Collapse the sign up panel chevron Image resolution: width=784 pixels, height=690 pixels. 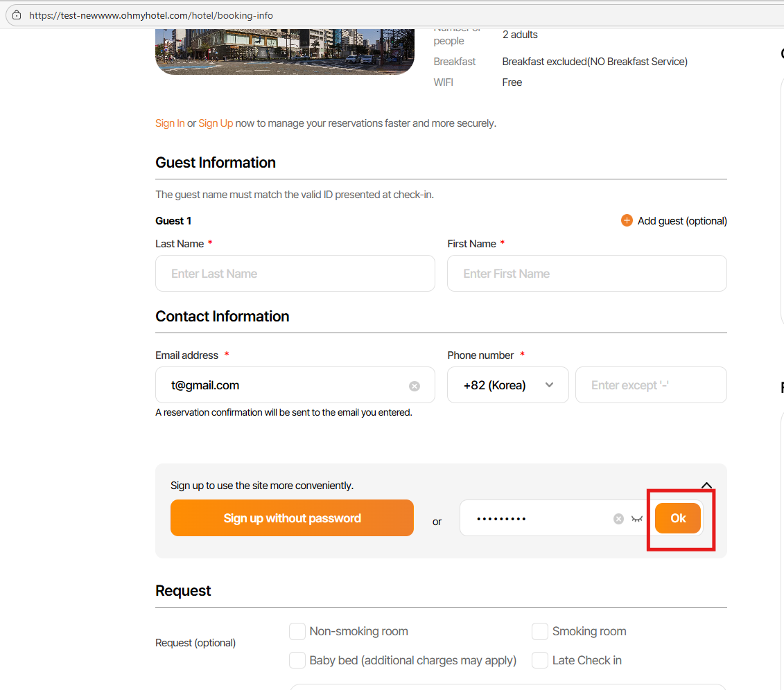[x=706, y=486]
